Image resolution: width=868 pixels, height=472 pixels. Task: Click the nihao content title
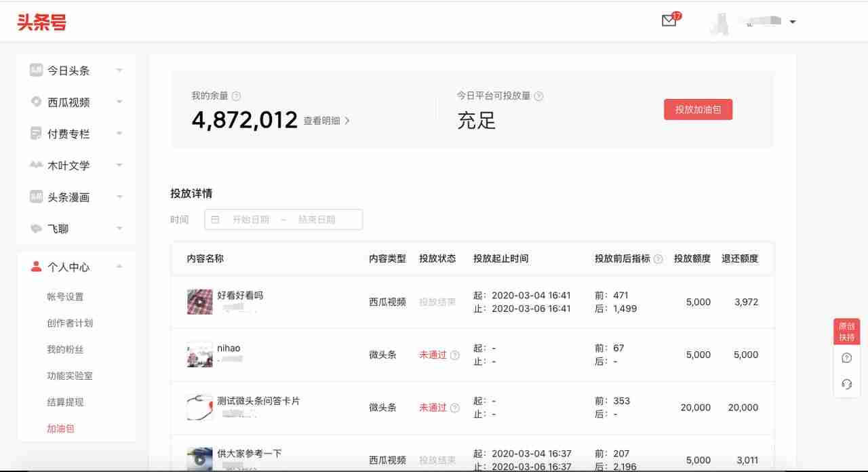(x=229, y=348)
